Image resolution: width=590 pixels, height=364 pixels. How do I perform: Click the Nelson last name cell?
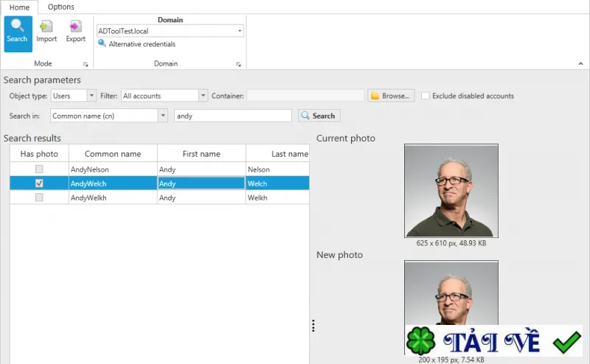coord(278,169)
